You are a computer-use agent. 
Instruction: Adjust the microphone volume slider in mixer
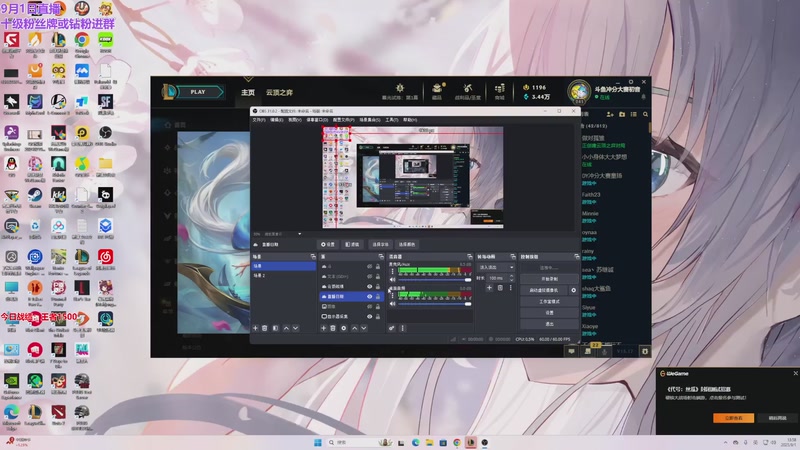pyautogui.click(x=434, y=280)
